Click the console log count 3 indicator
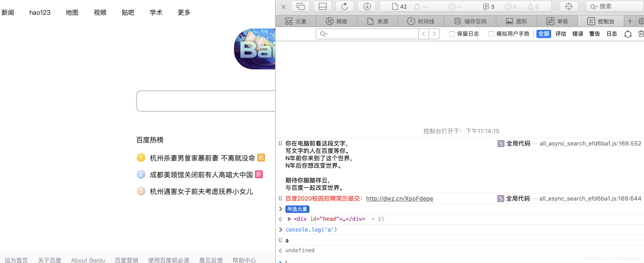Image resolution: width=644 pixels, height=263 pixels. pyautogui.click(x=488, y=7)
